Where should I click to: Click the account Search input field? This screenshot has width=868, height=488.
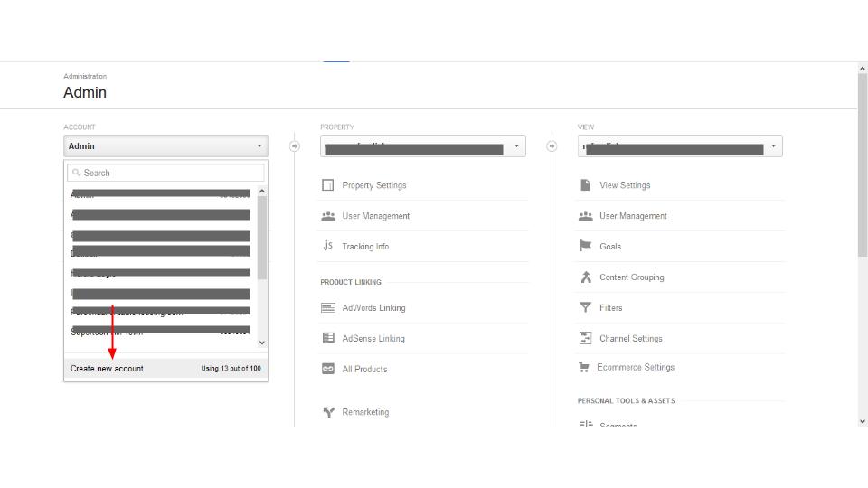[165, 173]
